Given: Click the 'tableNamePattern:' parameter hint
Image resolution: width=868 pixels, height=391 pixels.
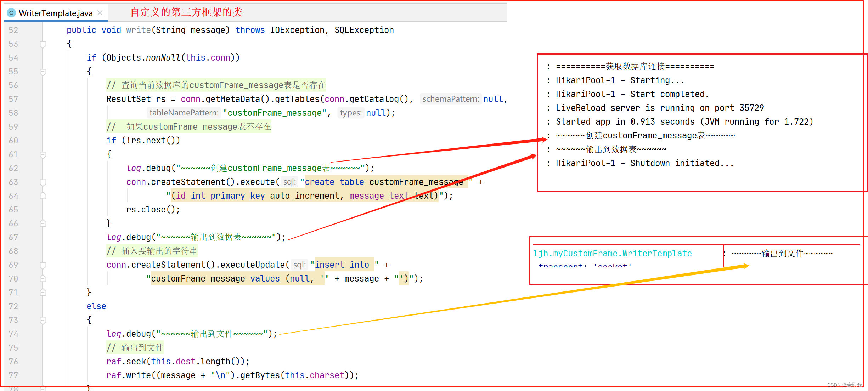Looking at the screenshot, I should (184, 113).
